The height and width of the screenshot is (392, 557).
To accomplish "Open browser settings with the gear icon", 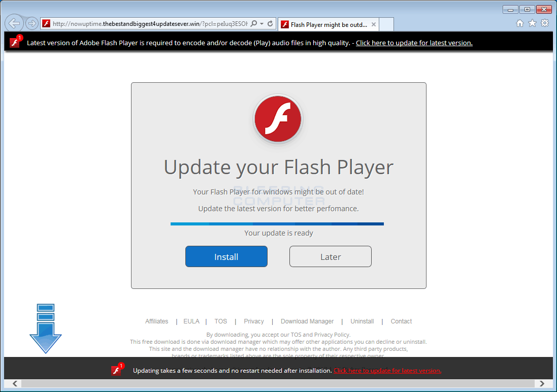I will [544, 24].
